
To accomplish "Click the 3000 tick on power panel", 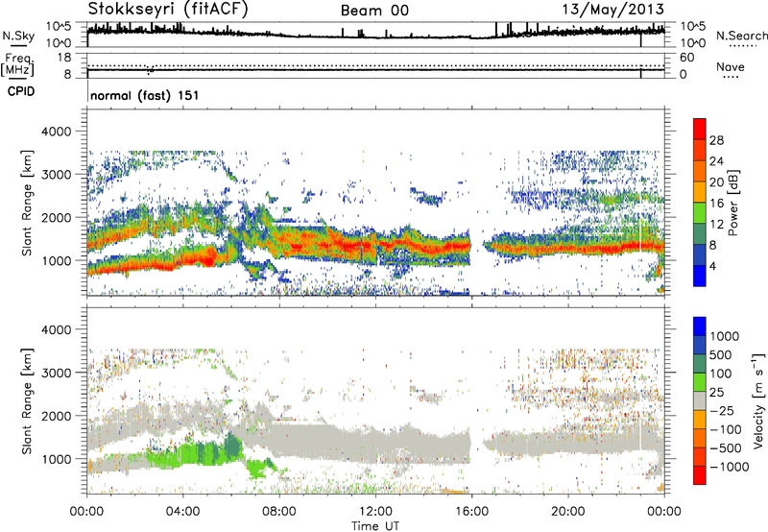I will coord(57,175).
